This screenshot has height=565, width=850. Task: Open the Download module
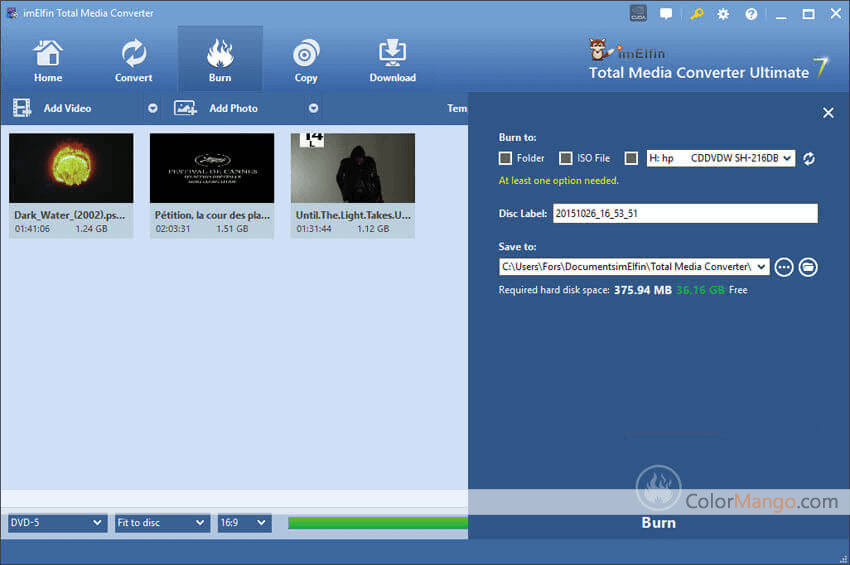392,61
